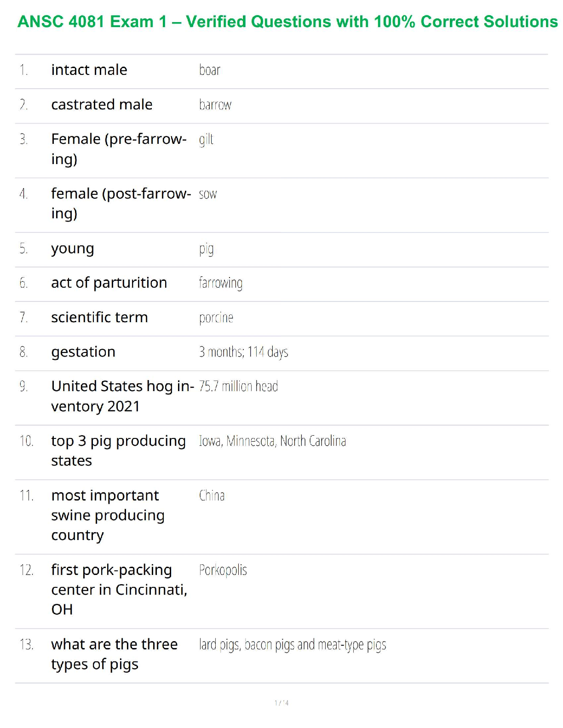
Task: Select the "75.7 million head" answer
Action: (x=238, y=386)
